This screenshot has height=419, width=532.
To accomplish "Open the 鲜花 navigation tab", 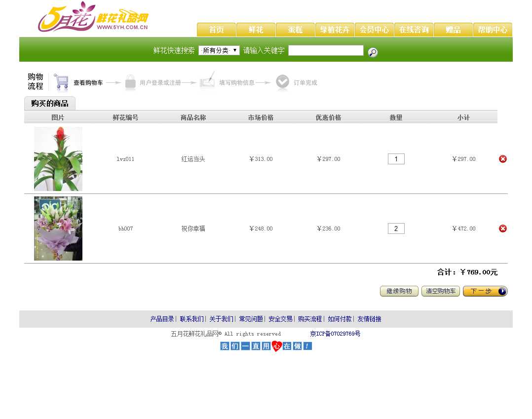I will [256, 30].
